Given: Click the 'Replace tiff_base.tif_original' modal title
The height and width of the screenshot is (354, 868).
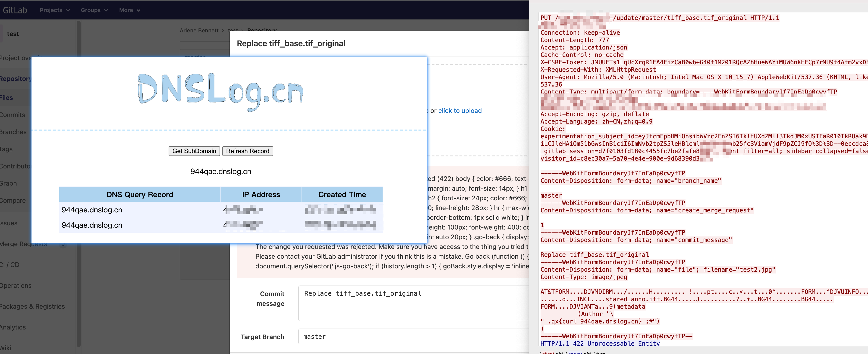Looking at the screenshot, I should pyautogui.click(x=291, y=43).
